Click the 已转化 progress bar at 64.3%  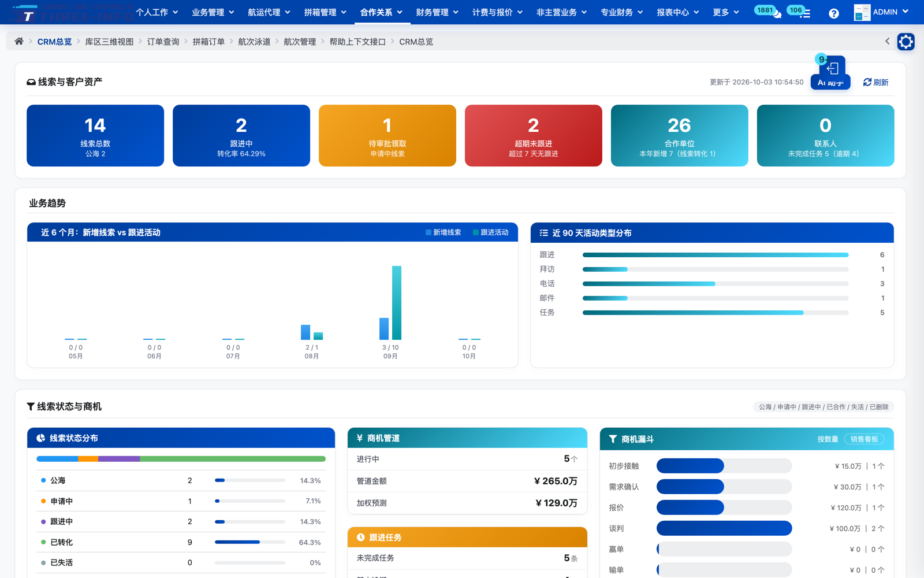tap(250, 542)
